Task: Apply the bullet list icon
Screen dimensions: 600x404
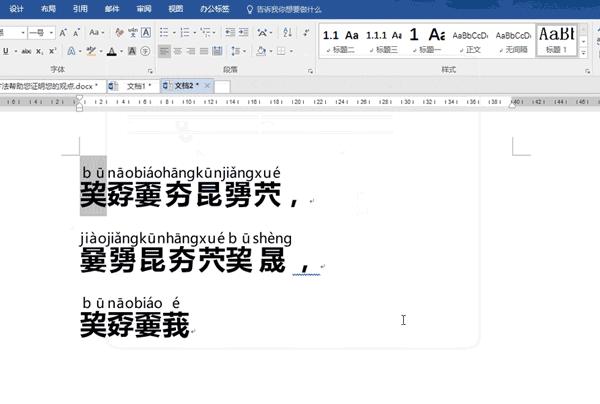Action: (x=164, y=33)
